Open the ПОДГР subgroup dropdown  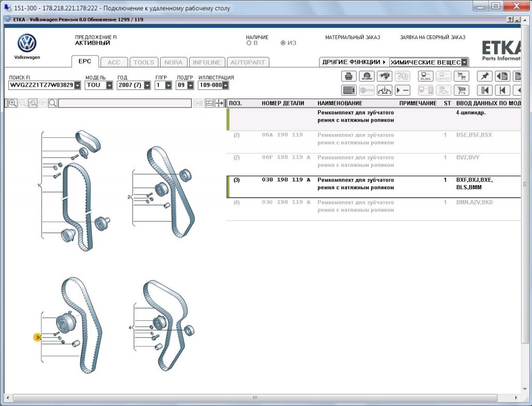tap(190, 85)
